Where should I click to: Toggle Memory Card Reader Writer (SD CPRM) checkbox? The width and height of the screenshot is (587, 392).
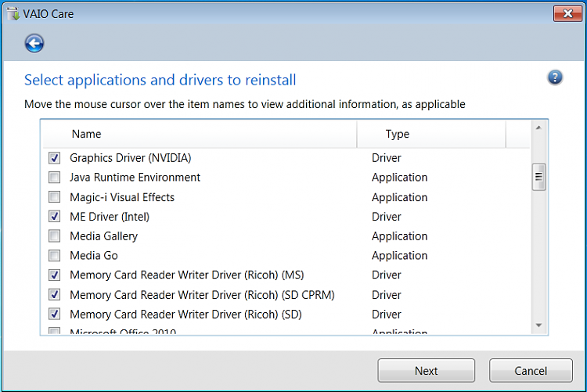click(x=54, y=295)
